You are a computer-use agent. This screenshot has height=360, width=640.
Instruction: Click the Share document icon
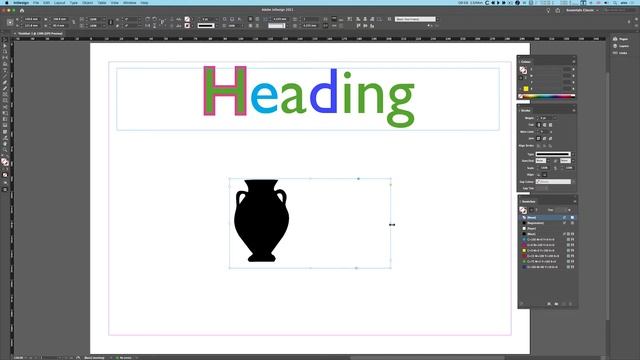coord(558,10)
